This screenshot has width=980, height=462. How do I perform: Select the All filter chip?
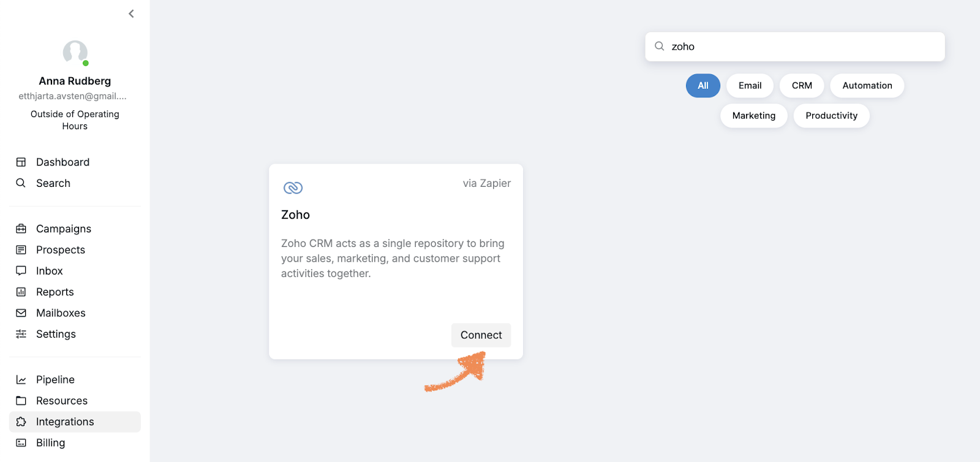[x=703, y=86]
